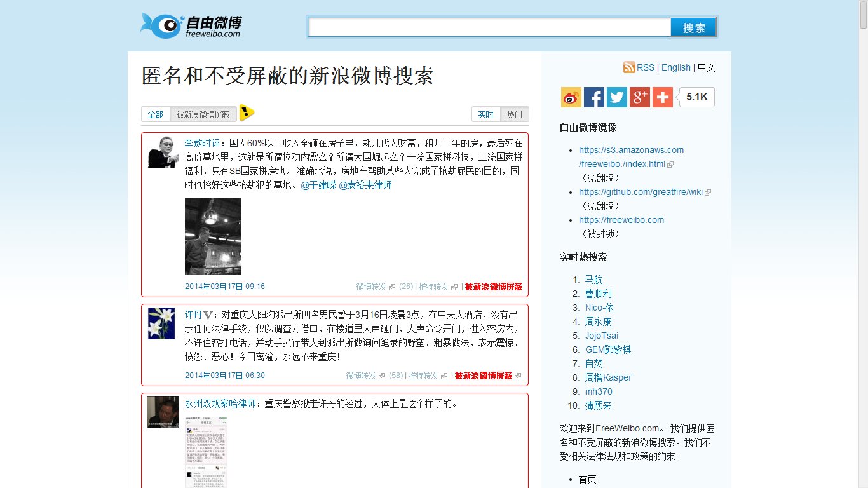Open the 马航 trending search link
868x488 pixels.
tap(593, 280)
